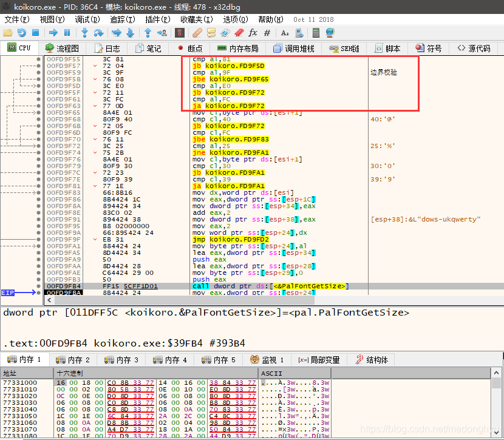The height and width of the screenshot is (440, 504).
Task: Open the Variables hash icon
Action: 267,33
